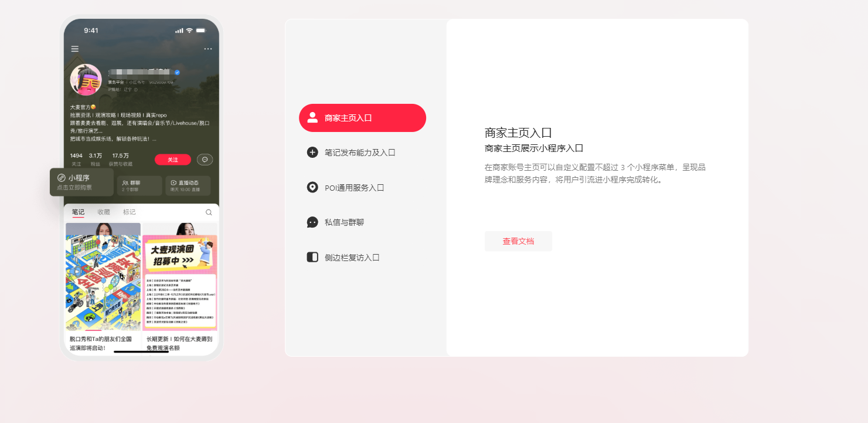This screenshot has width=868, height=423.
Task: Tap the three-dots more icon on profile
Action: click(208, 49)
